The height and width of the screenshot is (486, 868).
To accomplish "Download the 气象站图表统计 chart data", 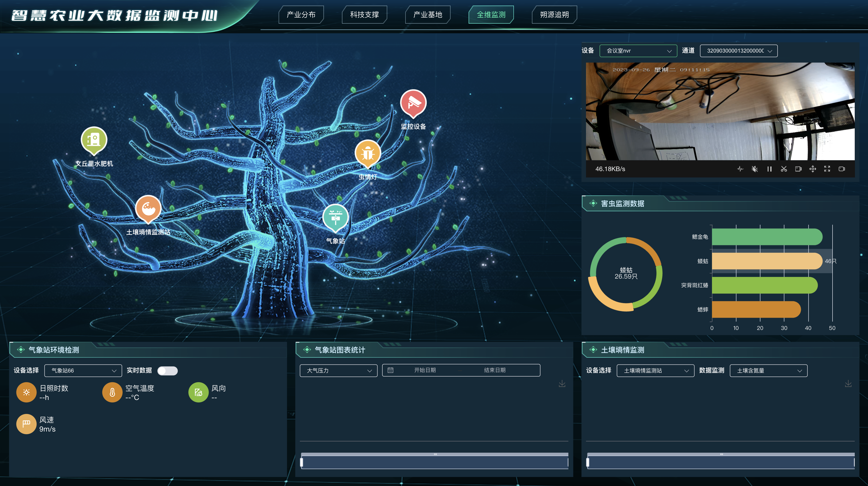I will click(562, 384).
